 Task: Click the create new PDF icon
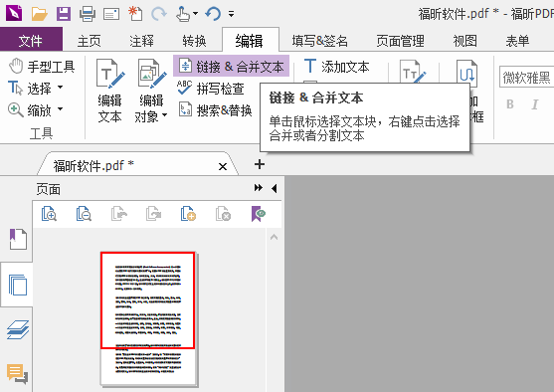click(135, 14)
